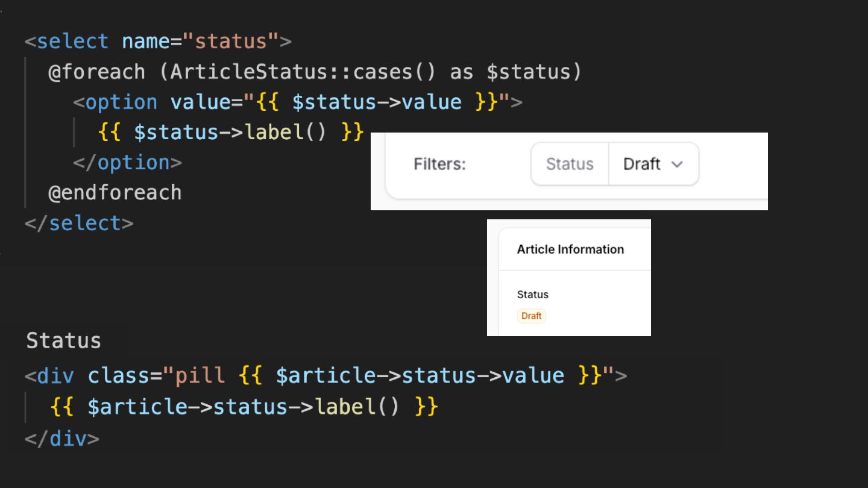Click the Status label under Article Information
The width and height of the screenshot is (868, 488).
coord(533,295)
